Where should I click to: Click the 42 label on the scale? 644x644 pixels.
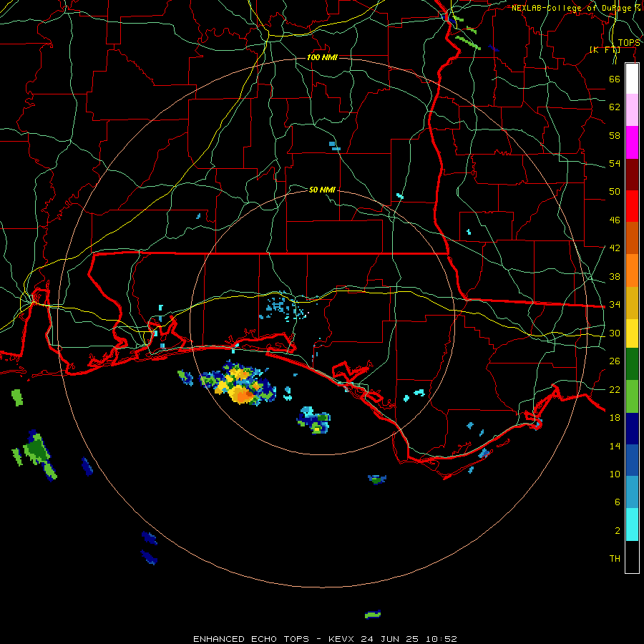click(615, 248)
